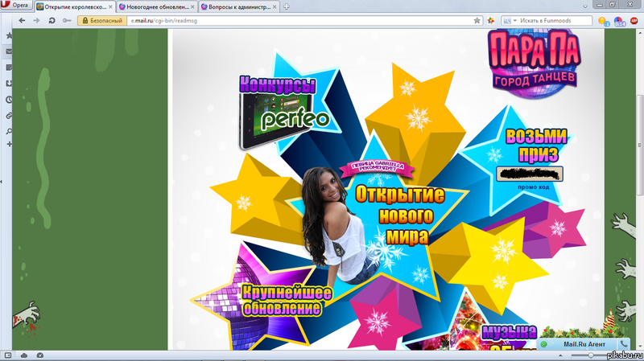Open Bookmarks star panel in sidebar
Image resolution: width=644 pixels, height=361 pixels.
pyautogui.click(x=9, y=35)
